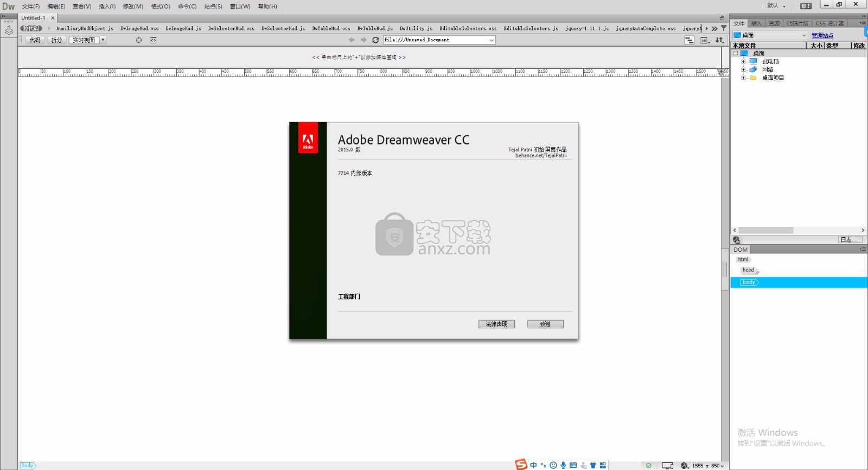Go forward with the right arrow
This screenshot has height=470, width=868.
point(363,40)
